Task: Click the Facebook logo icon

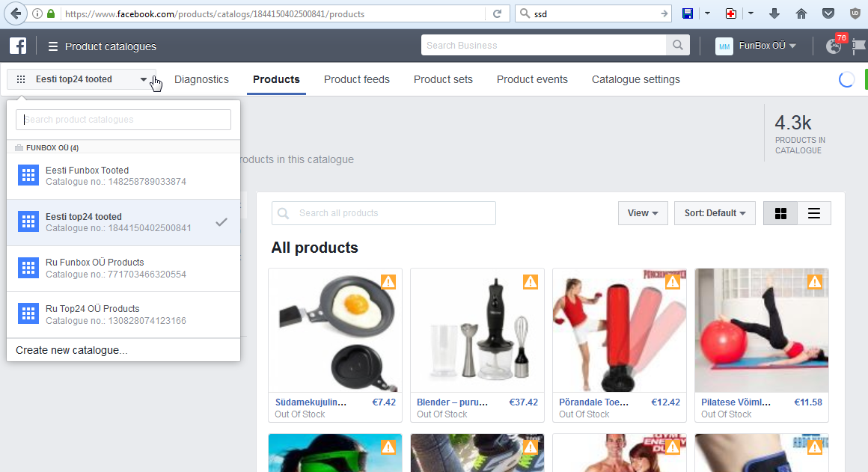Action: click(18, 46)
